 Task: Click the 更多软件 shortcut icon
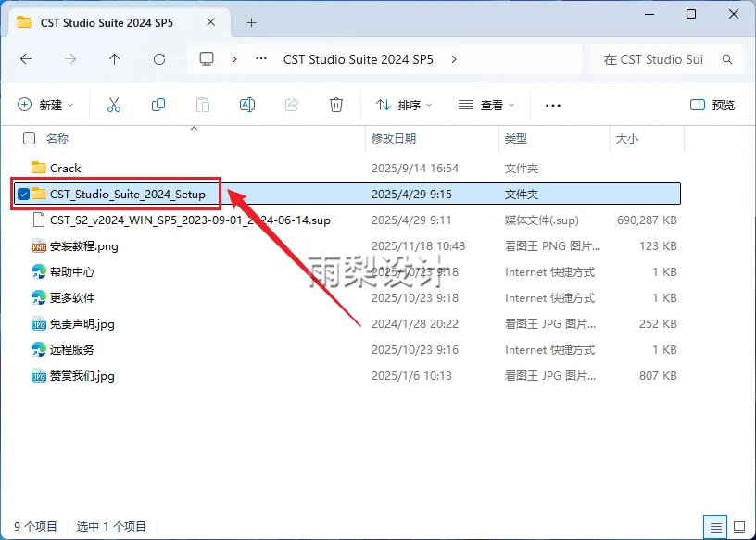[x=39, y=298]
